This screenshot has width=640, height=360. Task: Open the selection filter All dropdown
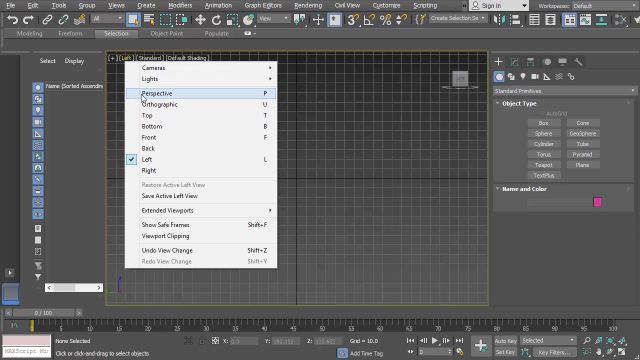tap(107, 19)
